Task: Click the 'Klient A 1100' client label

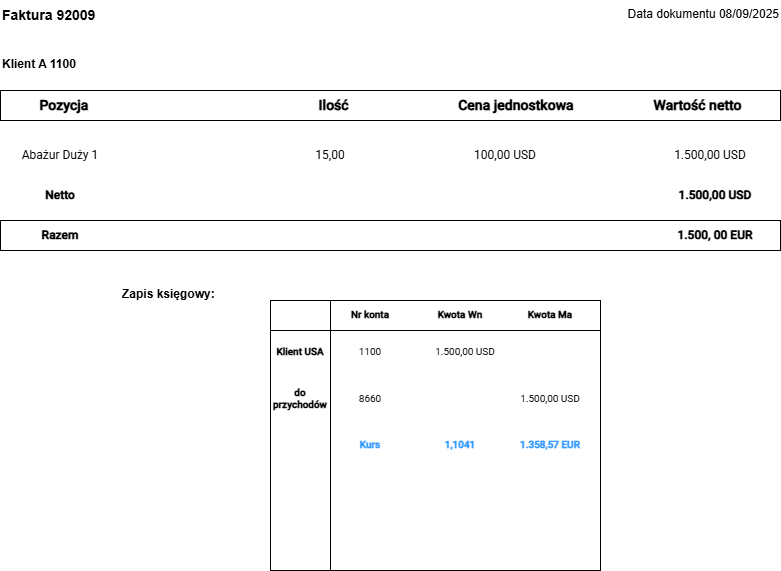Action: click(39, 64)
